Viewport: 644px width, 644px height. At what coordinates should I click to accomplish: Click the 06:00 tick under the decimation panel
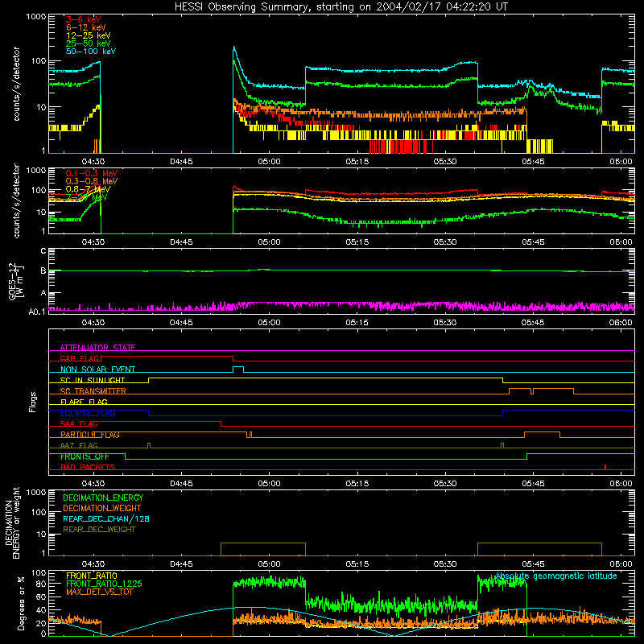621,564
